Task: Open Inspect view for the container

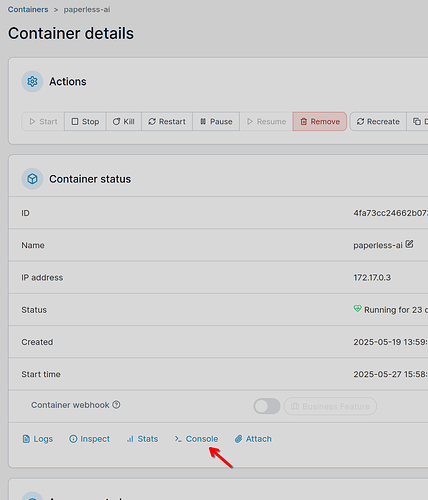Action: point(89,439)
